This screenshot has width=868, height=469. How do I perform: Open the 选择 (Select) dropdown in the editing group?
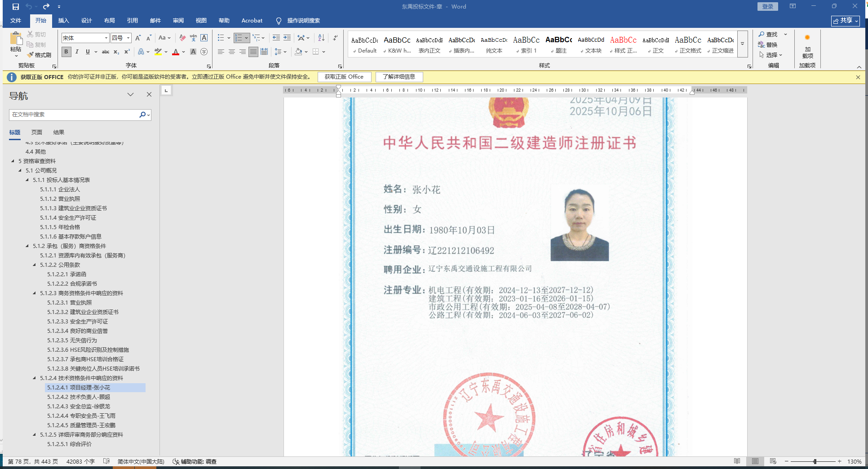771,55
